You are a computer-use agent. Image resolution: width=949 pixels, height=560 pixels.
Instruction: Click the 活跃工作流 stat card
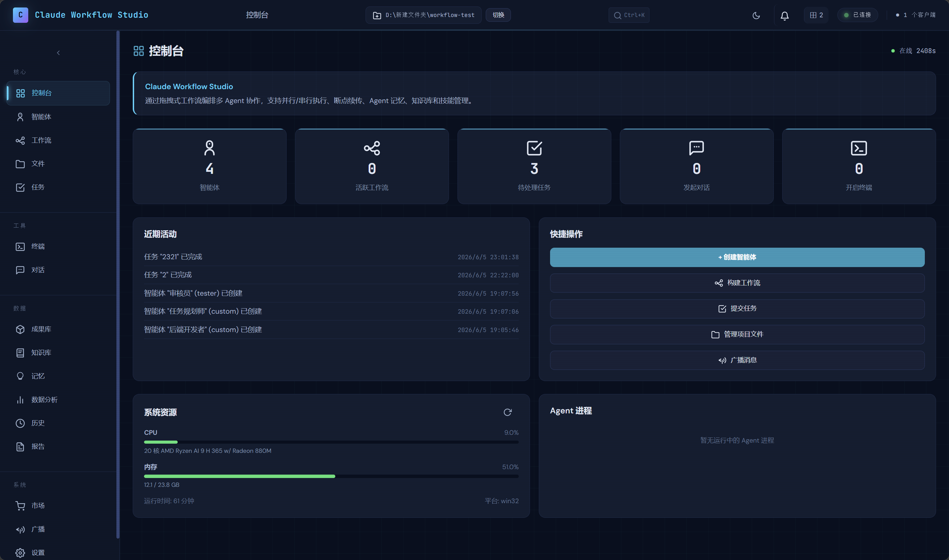pyautogui.click(x=372, y=166)
